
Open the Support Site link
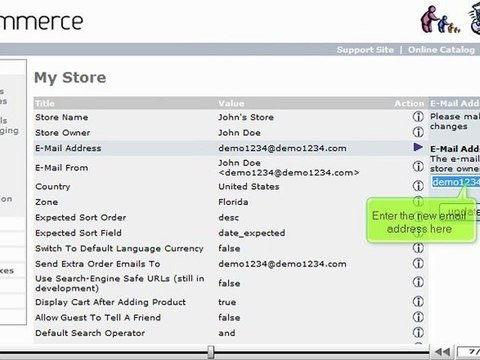[x=365, y=50]
